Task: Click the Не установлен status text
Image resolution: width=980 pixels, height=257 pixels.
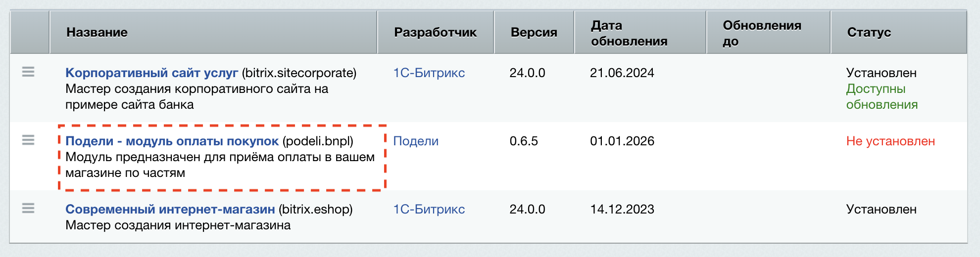Action: point(890,141)
